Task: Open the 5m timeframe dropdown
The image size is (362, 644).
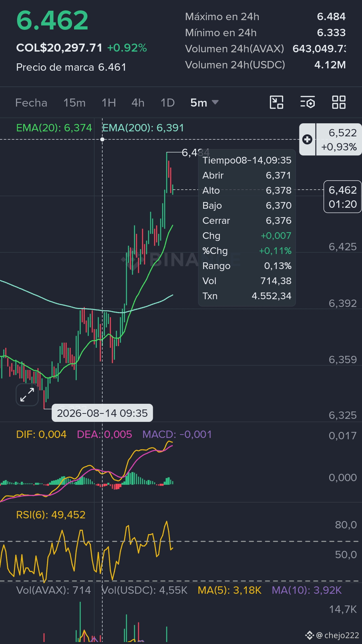Action: coord(204,103)
